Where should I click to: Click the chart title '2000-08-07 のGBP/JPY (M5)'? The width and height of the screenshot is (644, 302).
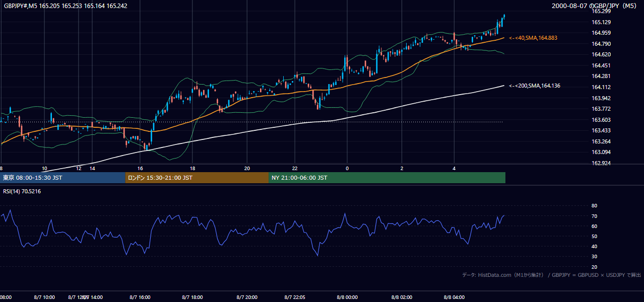pyautogui.click(x=595, y=6)
